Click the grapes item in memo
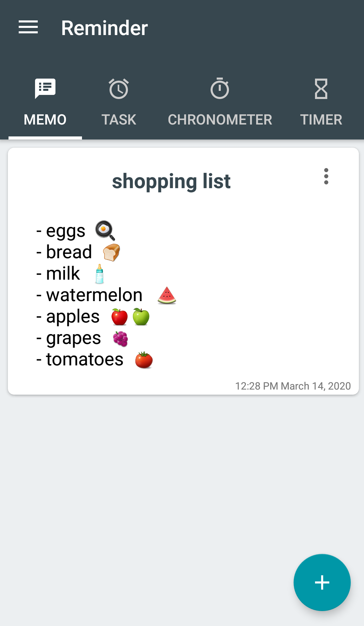The height and width of the screenshot is (626, 364). 82,338
